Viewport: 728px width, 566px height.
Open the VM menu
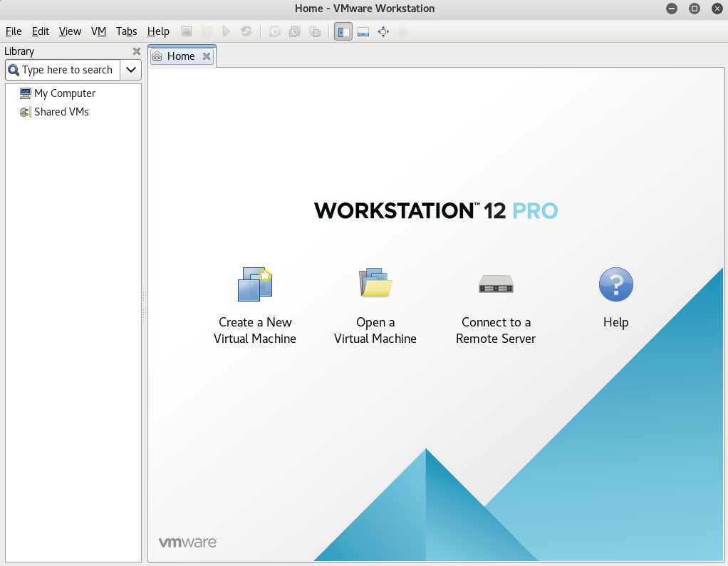[x=98, y=31]
